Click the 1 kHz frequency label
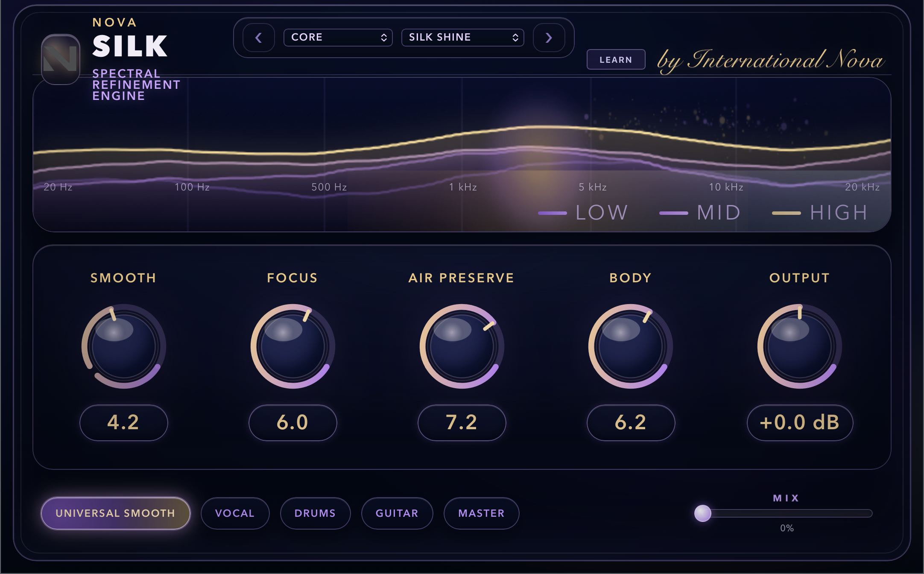Image resolution: width=924 pixels, height=574 pixels. click(463, 187)
